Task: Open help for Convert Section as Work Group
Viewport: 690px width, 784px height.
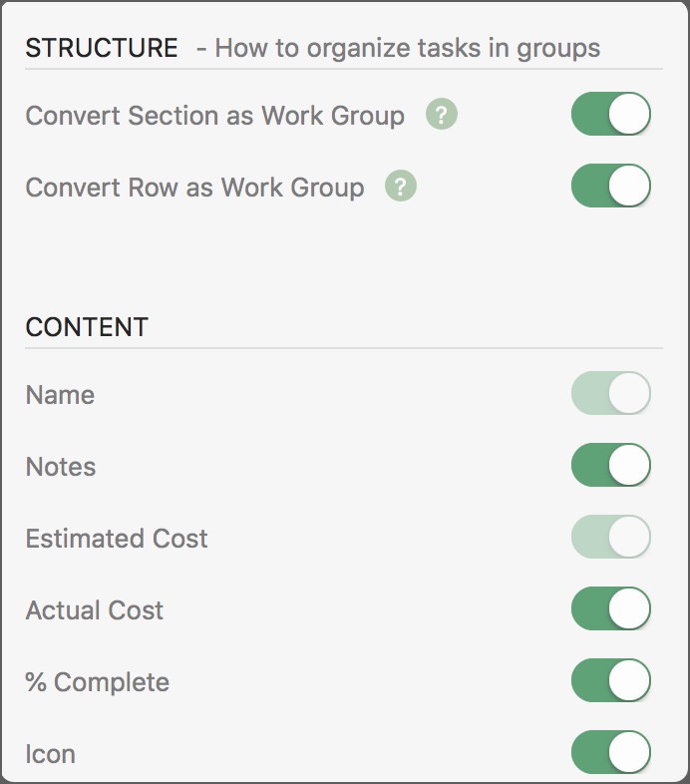Action: tap(441, 115)
